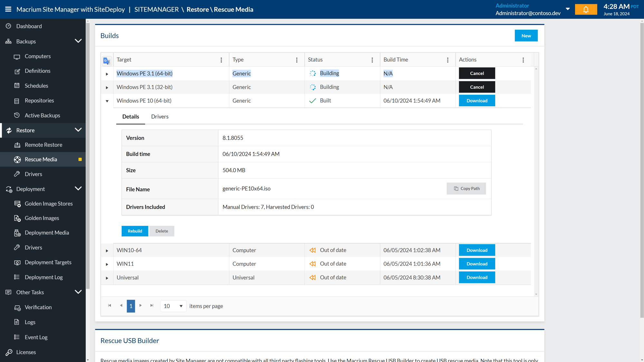Click the Logs document icon
Image resolution: width=644 pixels, height=362 pixels.
[x=17, y=322]
